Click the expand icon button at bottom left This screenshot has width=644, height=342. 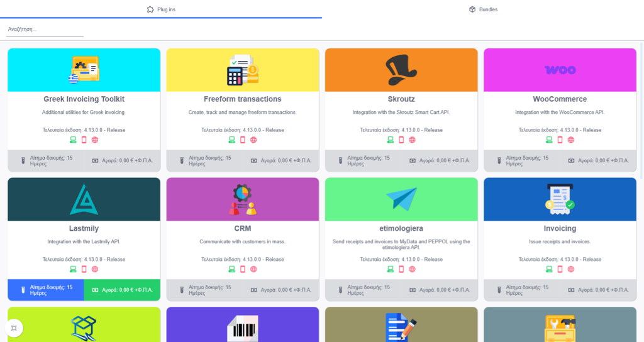(x=14, y=328)
